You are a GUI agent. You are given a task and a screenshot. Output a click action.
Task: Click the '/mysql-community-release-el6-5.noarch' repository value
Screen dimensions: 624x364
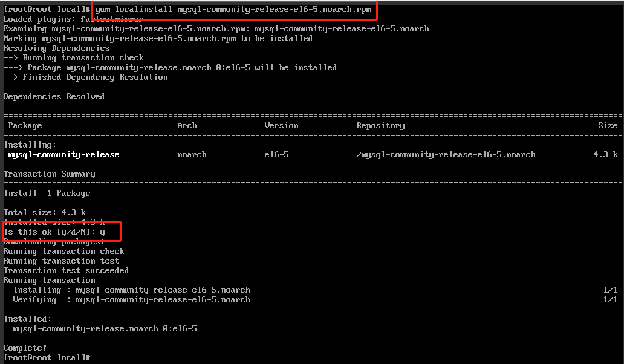coord(446,155)
